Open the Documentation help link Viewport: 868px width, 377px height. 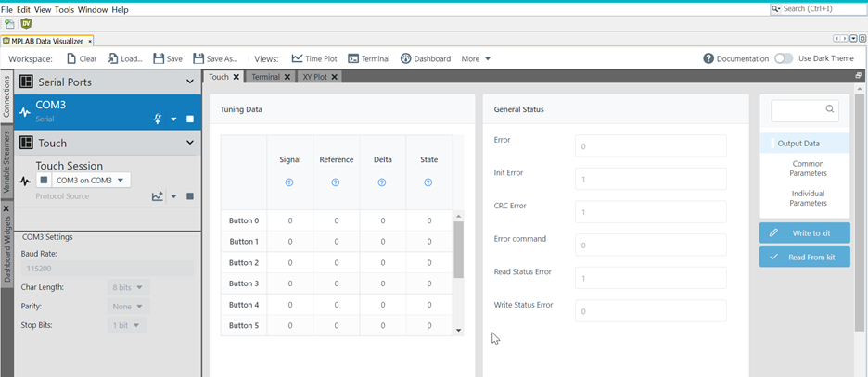pos(708,58)
